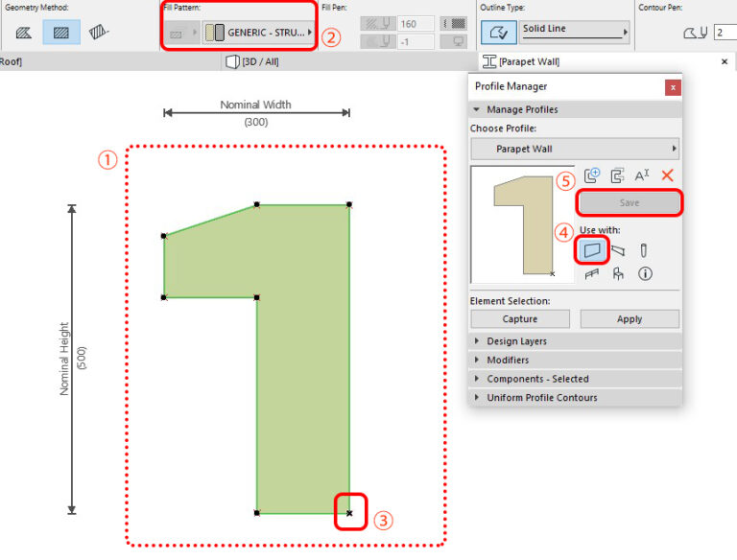Select the rectangle geometry method
737x560 pixels.
61,33
